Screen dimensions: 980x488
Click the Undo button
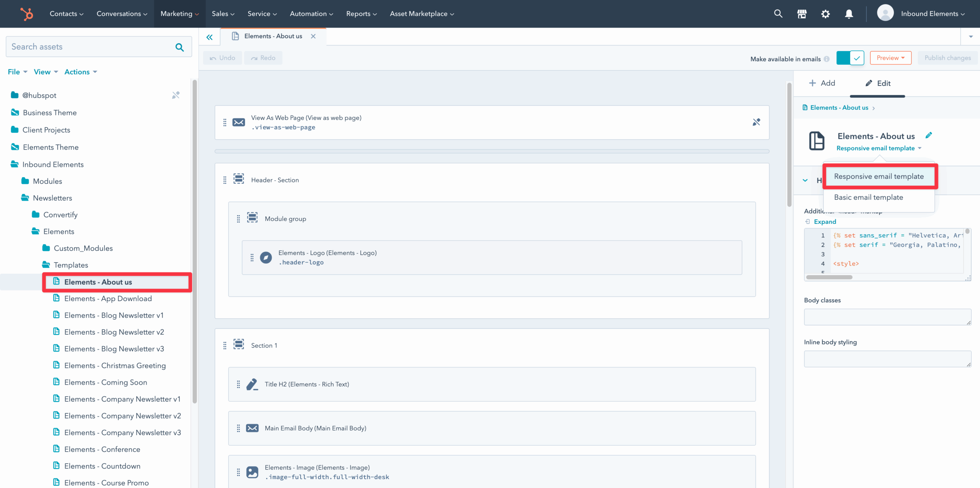pyautogui.click(x=222, y=58)
